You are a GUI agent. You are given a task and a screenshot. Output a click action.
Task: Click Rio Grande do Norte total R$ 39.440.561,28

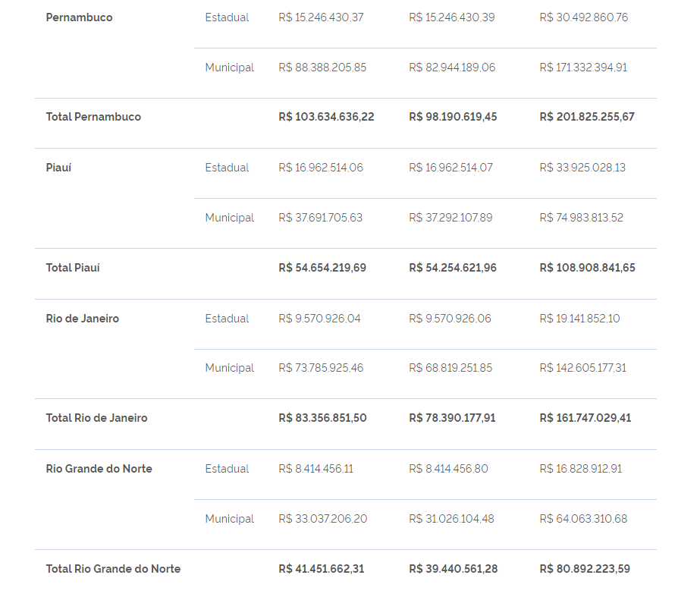(453, 569)
